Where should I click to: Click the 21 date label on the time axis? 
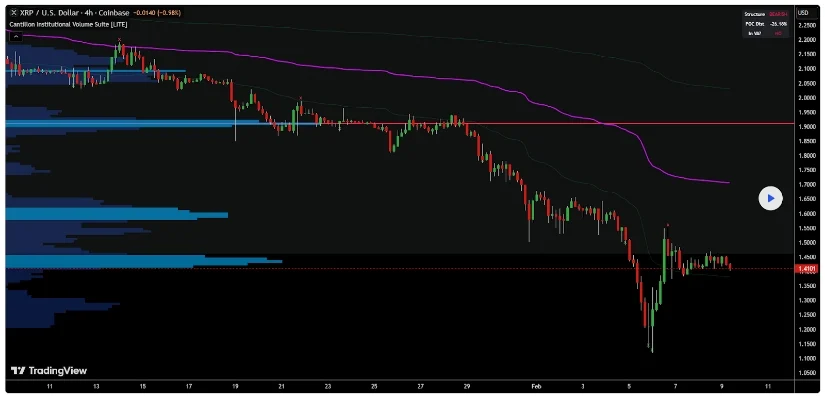tap(281, 386)
